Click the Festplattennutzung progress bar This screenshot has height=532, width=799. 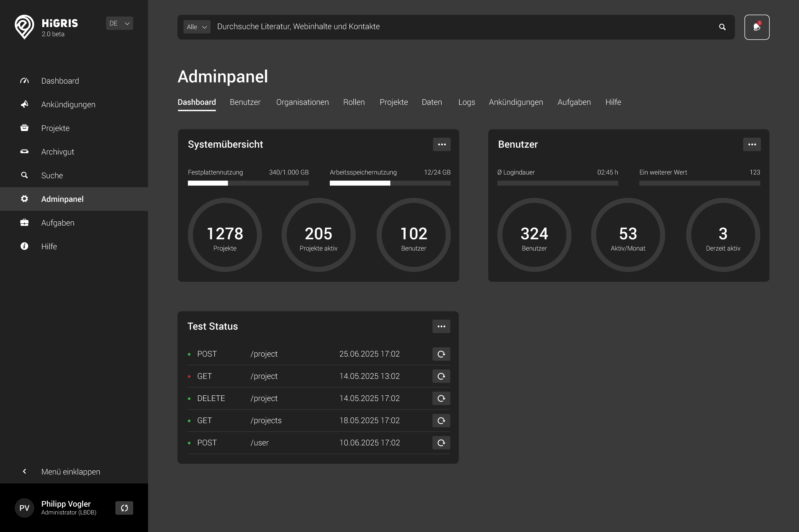pos(248,183)
